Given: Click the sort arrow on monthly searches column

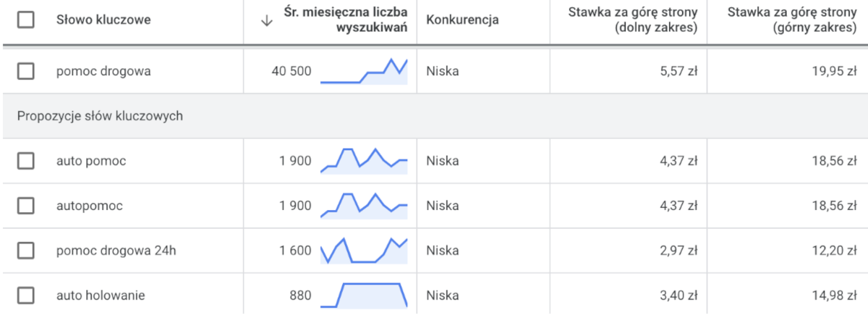Looking at the screenshot, I should 266,20.
